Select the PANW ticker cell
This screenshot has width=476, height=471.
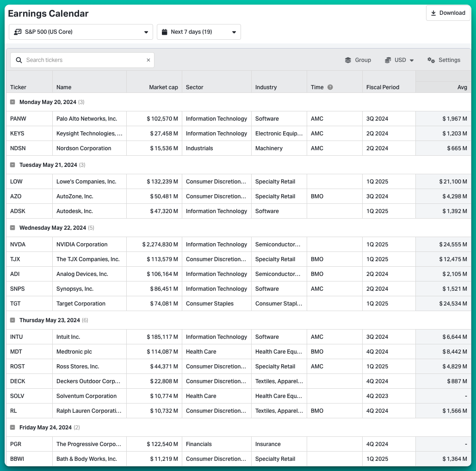(30, 119)
